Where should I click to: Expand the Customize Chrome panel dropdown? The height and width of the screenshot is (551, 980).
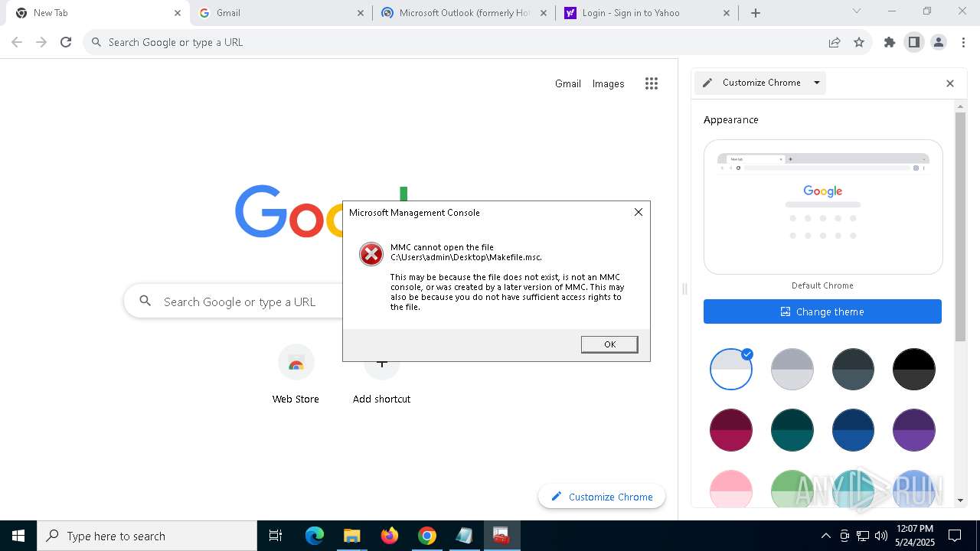[x=817, y=83]
